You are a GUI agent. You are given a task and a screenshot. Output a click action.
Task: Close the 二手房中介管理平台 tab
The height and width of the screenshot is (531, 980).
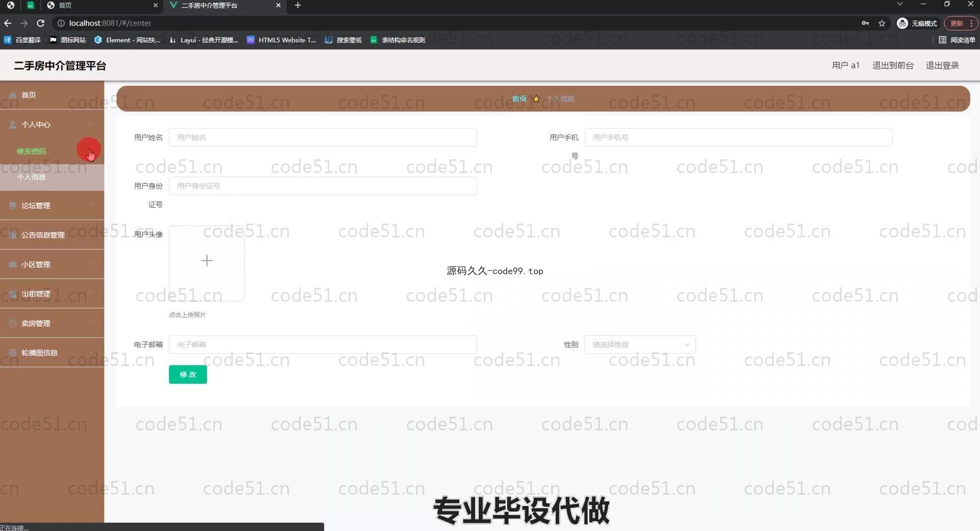278,5
